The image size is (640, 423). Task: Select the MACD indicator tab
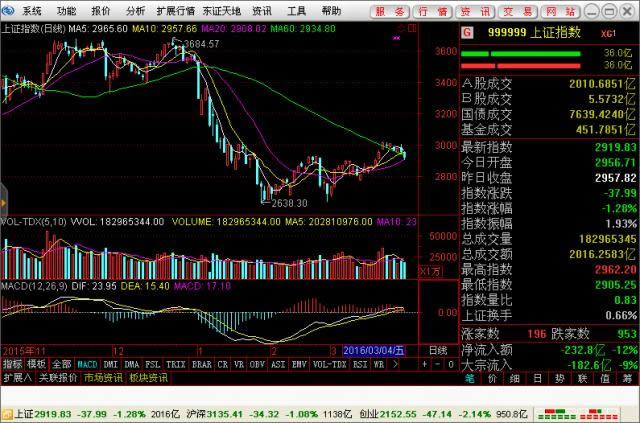(87, 364)
